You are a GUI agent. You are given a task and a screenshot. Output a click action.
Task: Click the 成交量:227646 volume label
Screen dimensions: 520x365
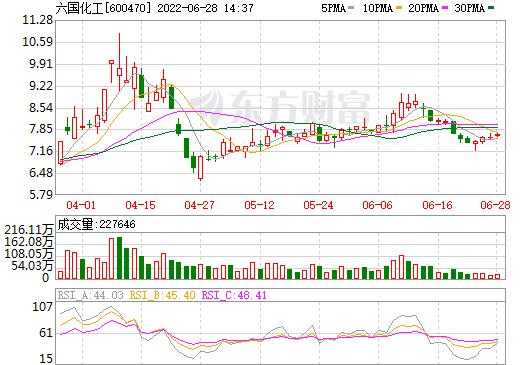[x=97, y=224]
